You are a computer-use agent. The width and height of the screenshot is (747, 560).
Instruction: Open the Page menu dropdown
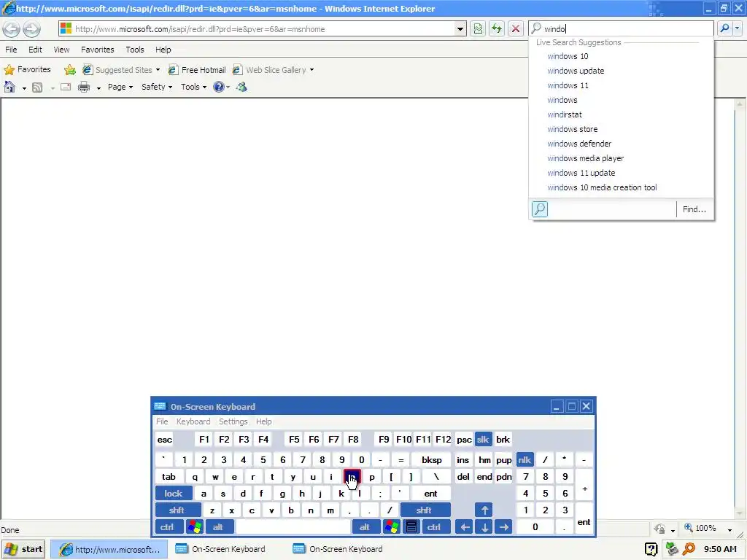click(x=120, y=87)
